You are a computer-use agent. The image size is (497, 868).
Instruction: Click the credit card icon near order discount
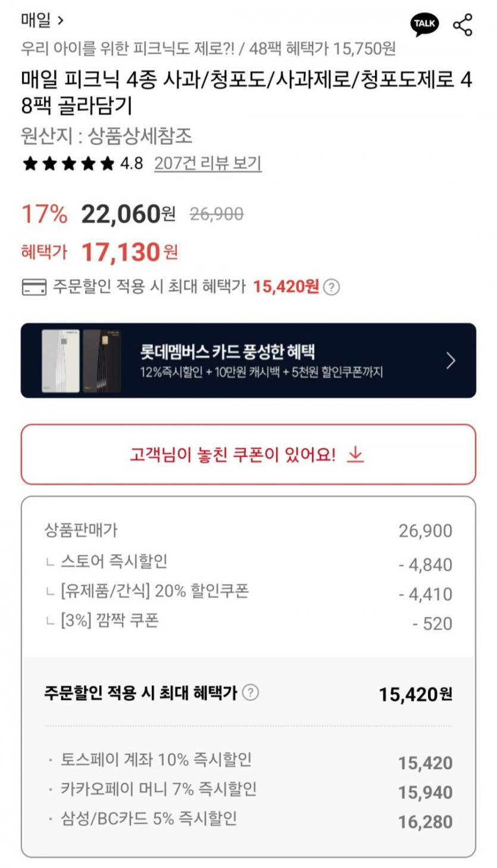[x=34, y=288]
